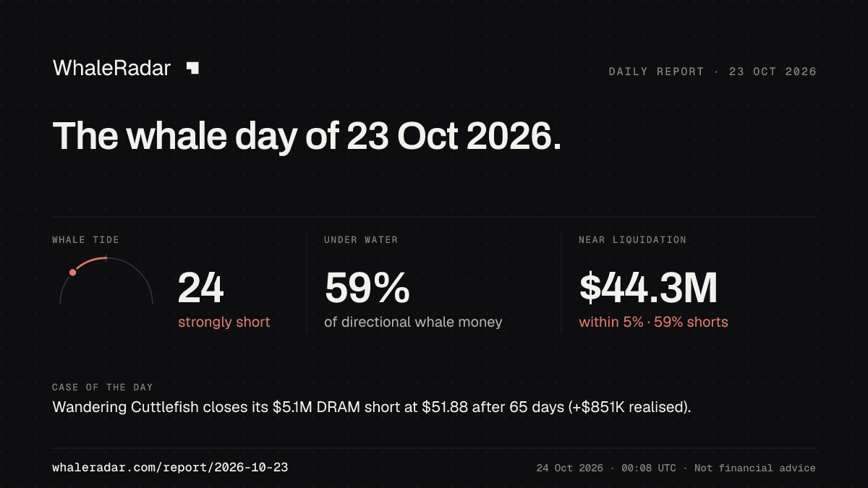The height and width of the screenshot is (488, 868).
Task: Click the Near Liquidation section label
Action: (x=632, y=240)
